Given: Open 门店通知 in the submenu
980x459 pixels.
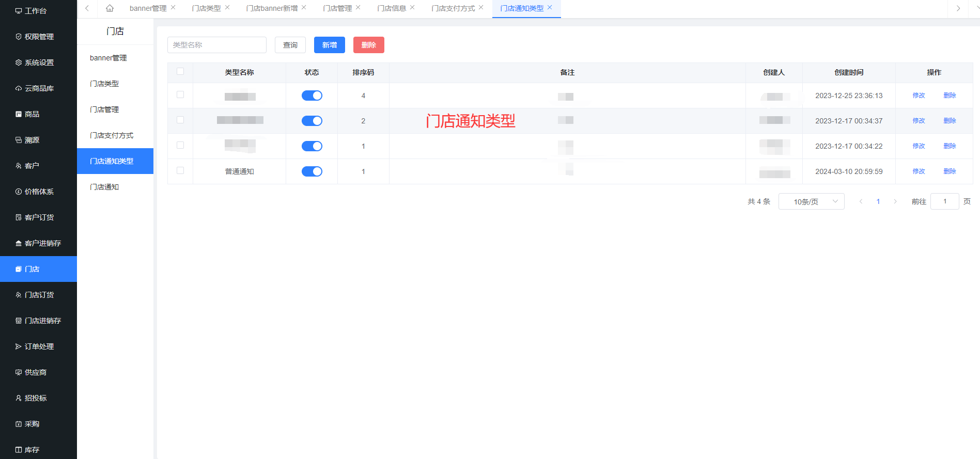Looking at the screenshot, I should click(104, 187).
